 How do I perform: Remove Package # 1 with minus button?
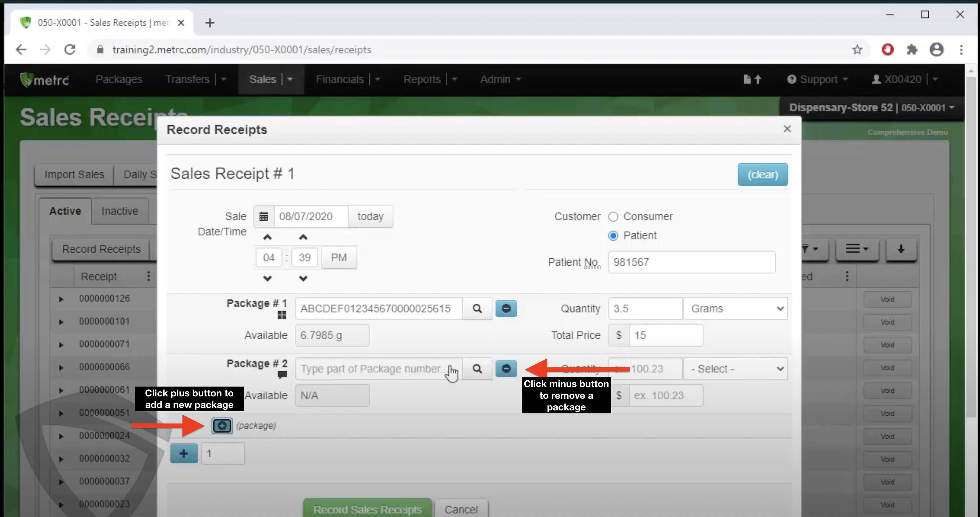click(505, 308)
